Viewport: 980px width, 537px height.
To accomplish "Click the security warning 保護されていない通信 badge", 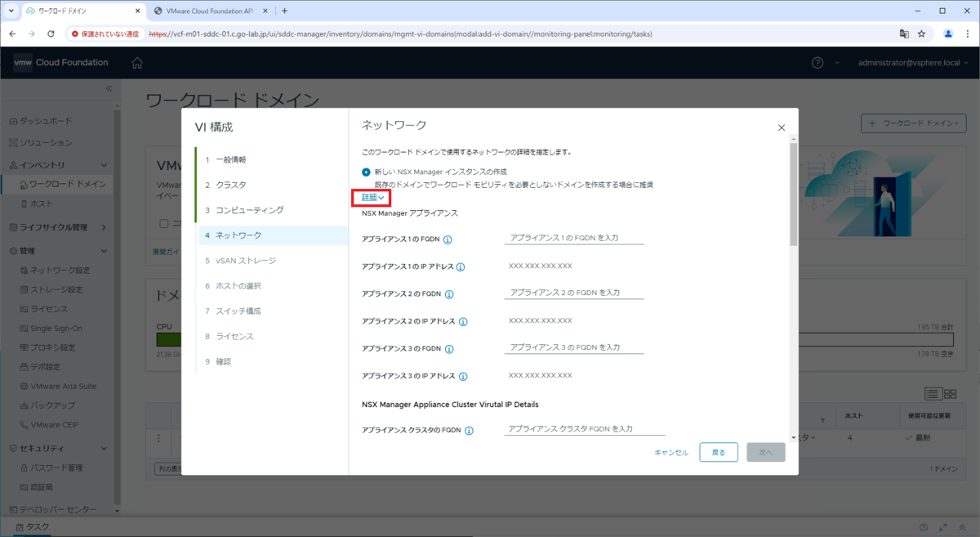I will (x=105, y=34).
